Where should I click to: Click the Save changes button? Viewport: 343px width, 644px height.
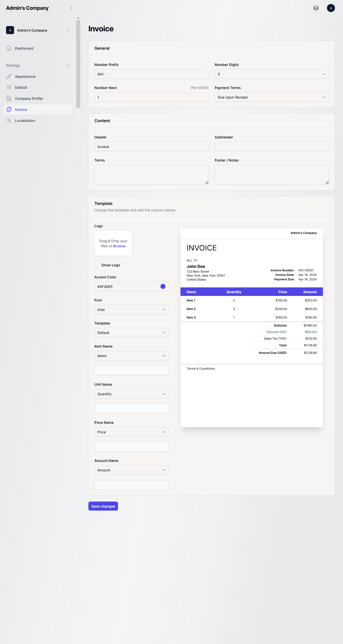[103, 506]
